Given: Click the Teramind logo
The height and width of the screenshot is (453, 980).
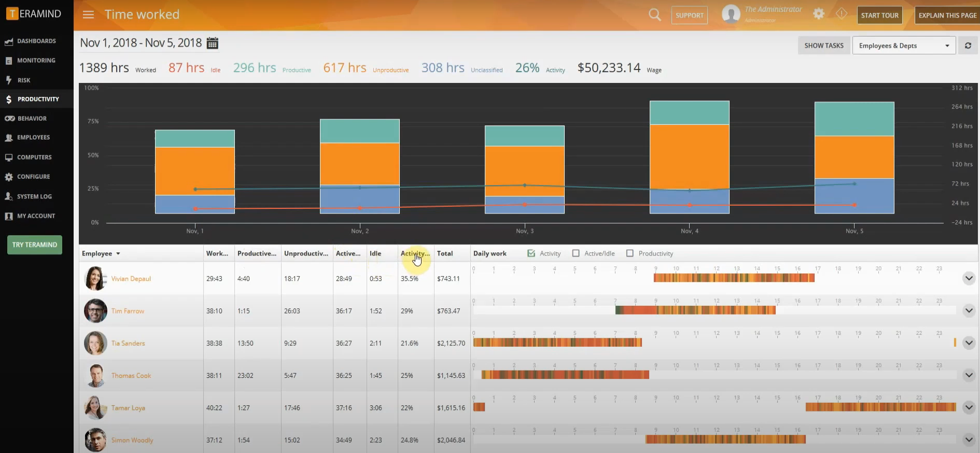Looking at the screenshot, I should (34, 14).
